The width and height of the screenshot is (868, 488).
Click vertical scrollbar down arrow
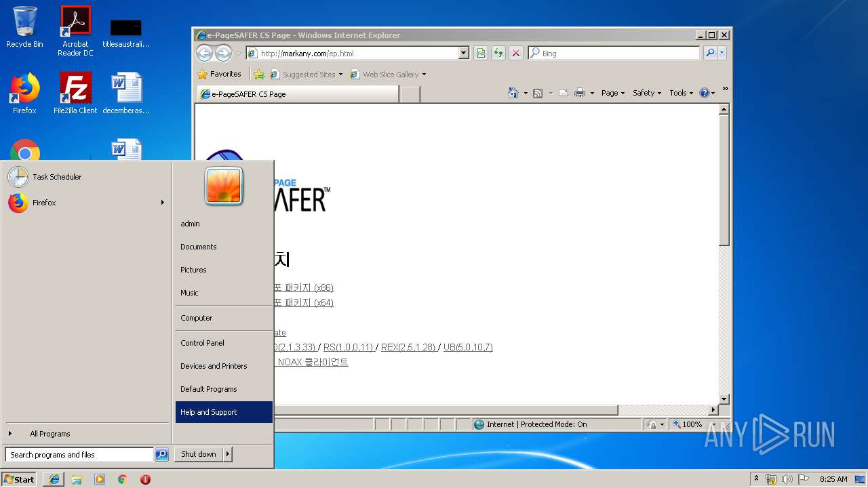(724, 399)
